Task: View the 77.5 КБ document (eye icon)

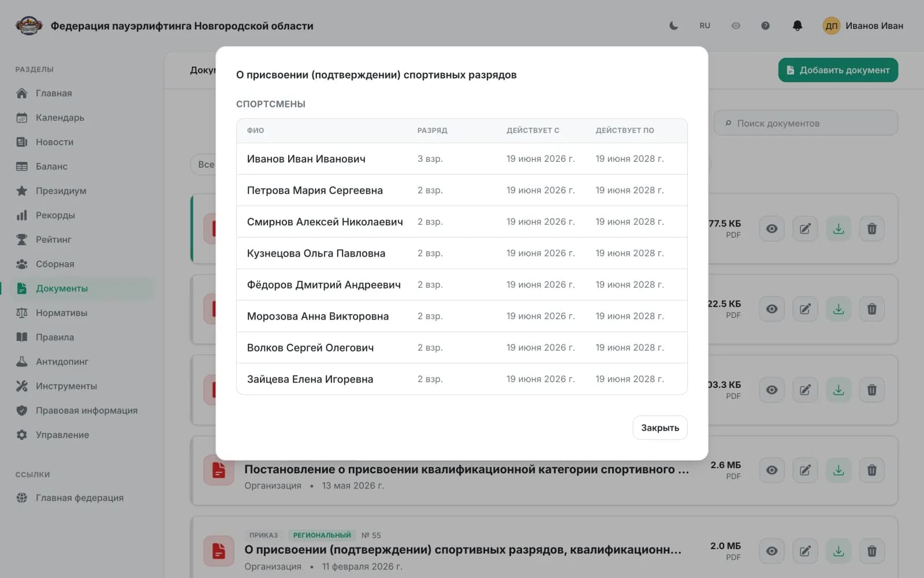Action: coord(772,229)
